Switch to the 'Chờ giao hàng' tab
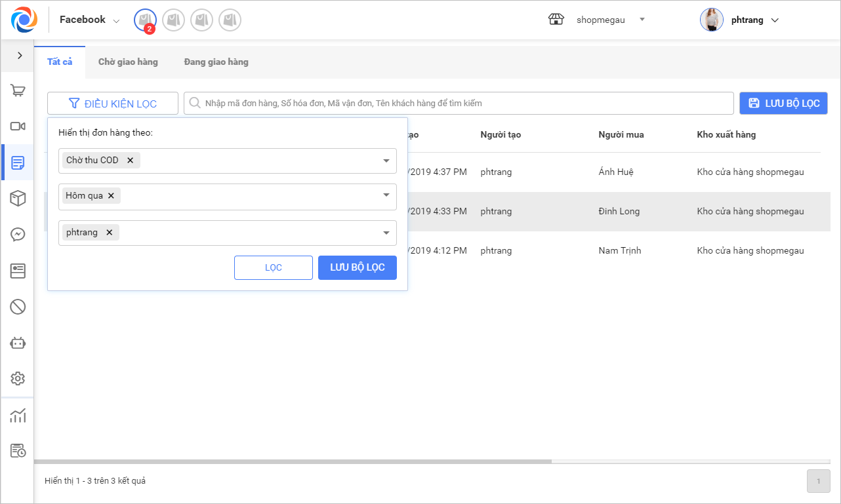Screen dimensions: 841x504 coord(128,62)
